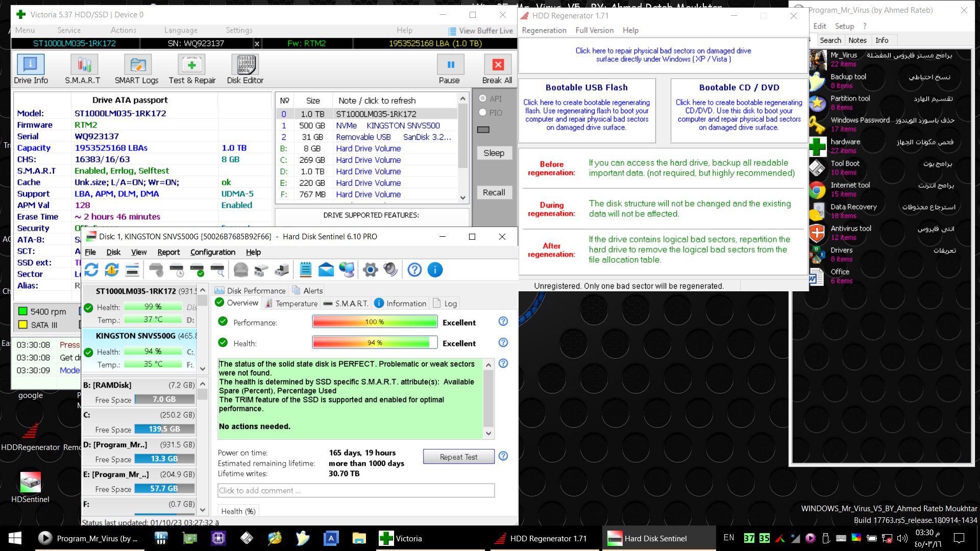Open the Windows Start button
The image size is (980, 551).
[15, 538]
